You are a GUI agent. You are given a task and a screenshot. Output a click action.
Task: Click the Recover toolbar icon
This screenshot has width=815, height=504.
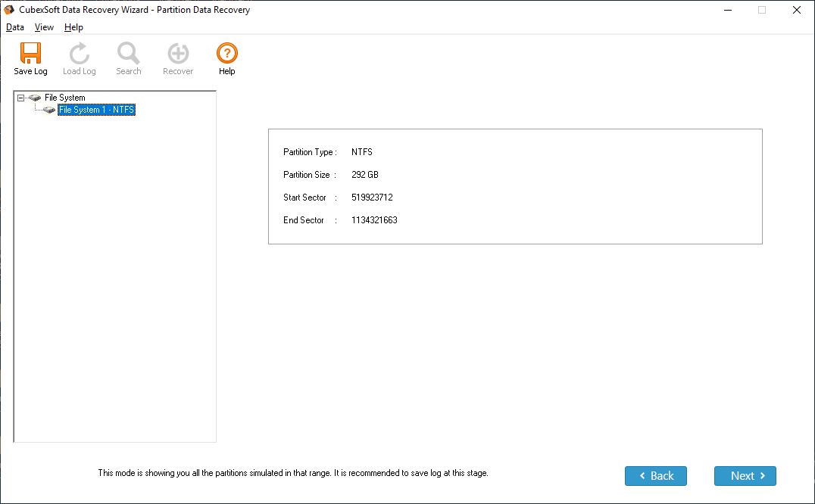178,54
